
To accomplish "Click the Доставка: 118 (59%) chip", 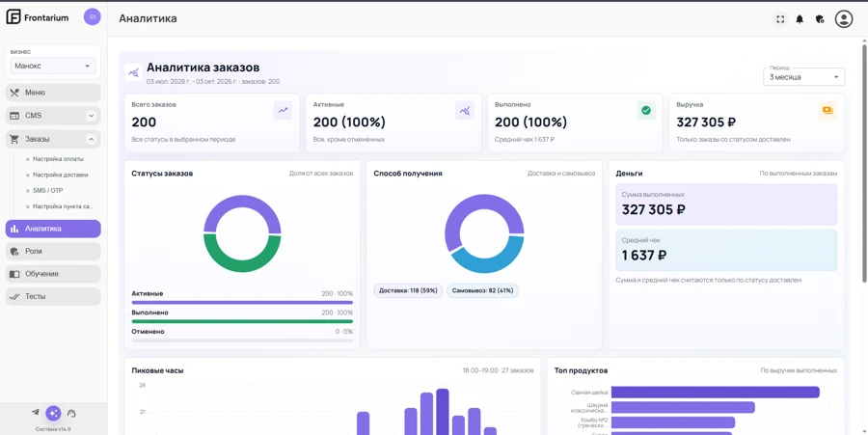I will pyautogui.click(x=408, y=290).
